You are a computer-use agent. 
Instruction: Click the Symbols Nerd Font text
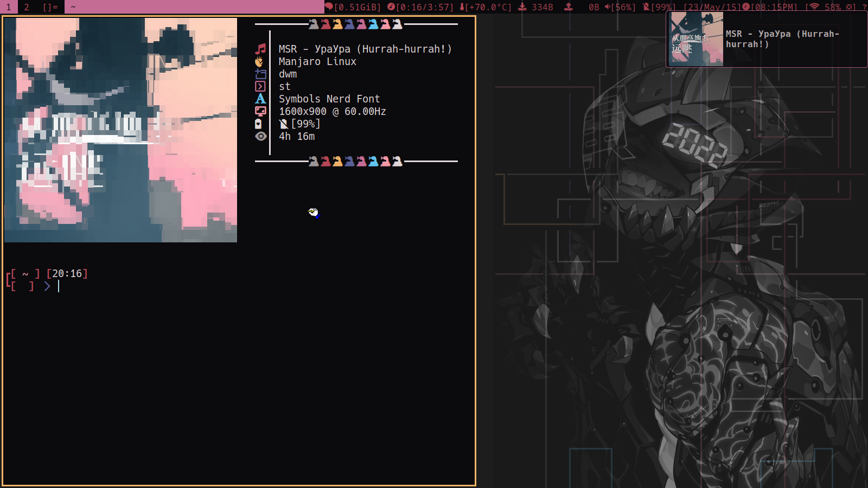click(329, 99)
